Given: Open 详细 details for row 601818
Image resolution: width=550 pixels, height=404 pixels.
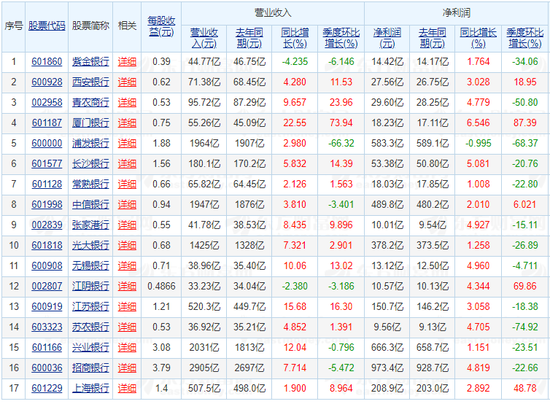Looking at the screenshot, I should point(127,245).
